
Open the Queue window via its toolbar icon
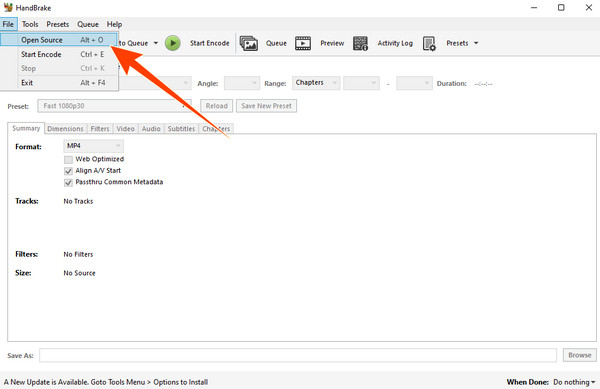click(249, 43)
